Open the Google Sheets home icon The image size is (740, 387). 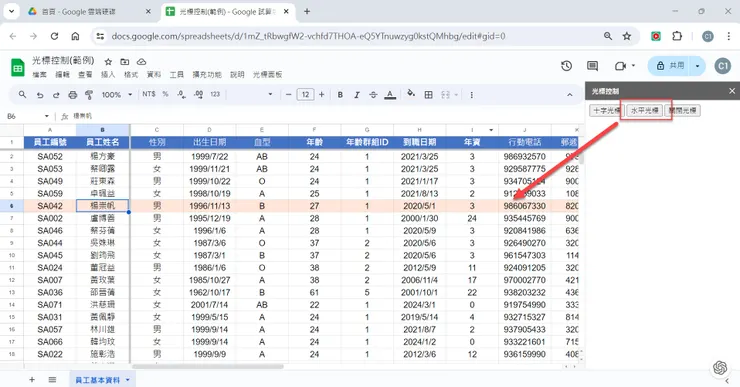pos(17,67)
